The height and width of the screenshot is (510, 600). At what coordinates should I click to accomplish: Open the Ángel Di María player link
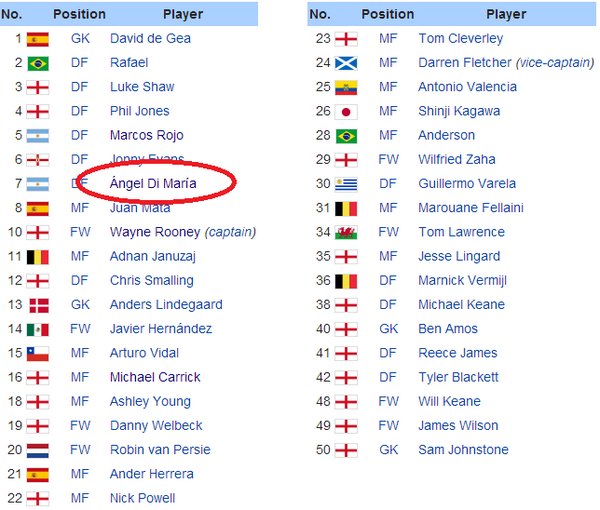[153, 183]
